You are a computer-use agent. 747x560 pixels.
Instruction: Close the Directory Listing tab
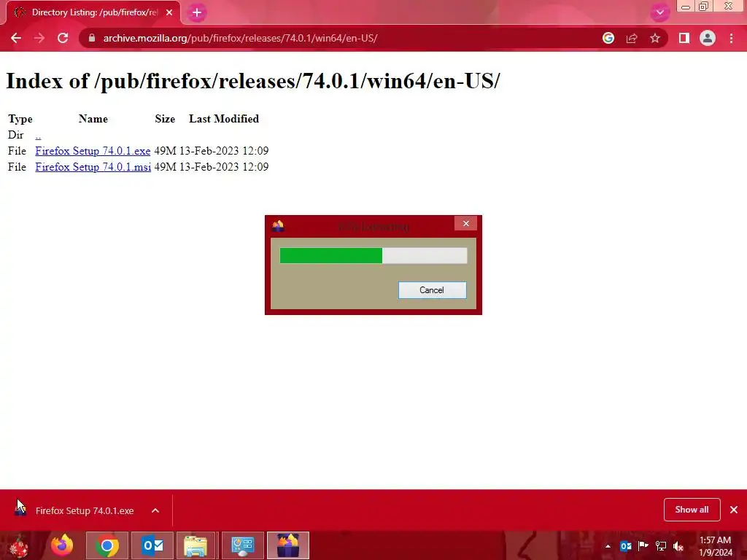[169, 12]
